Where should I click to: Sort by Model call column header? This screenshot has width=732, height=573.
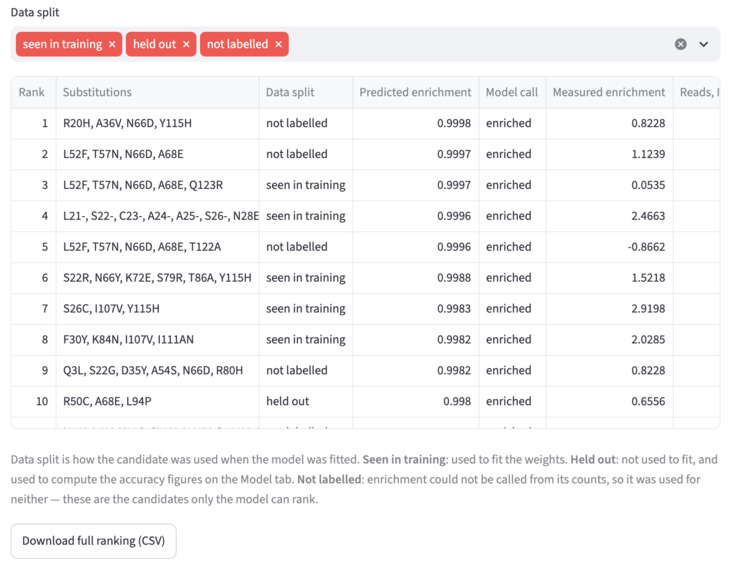pos(513,92)
